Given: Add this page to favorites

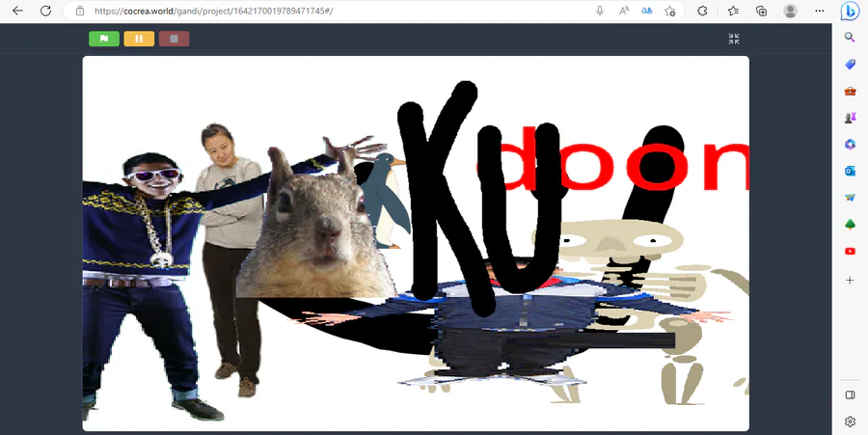Looking at the screenshot, I should click(670, 11).
